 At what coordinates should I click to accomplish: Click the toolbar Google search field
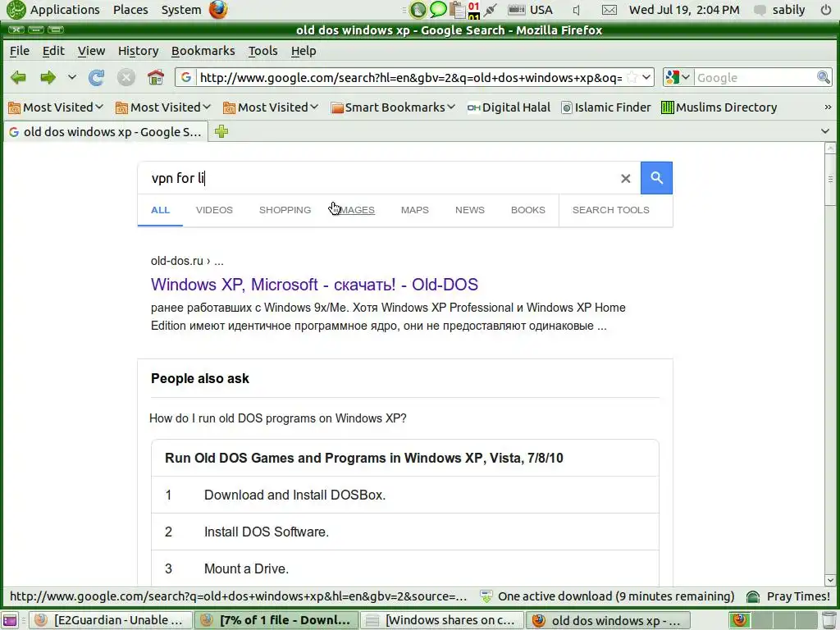coord(756,78)
